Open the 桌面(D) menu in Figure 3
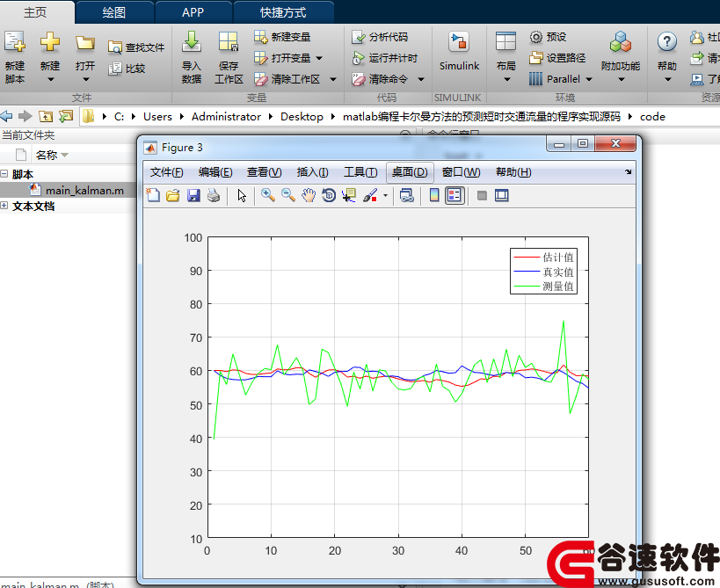Viewport: 720px width, 588px height. [410, 172]
